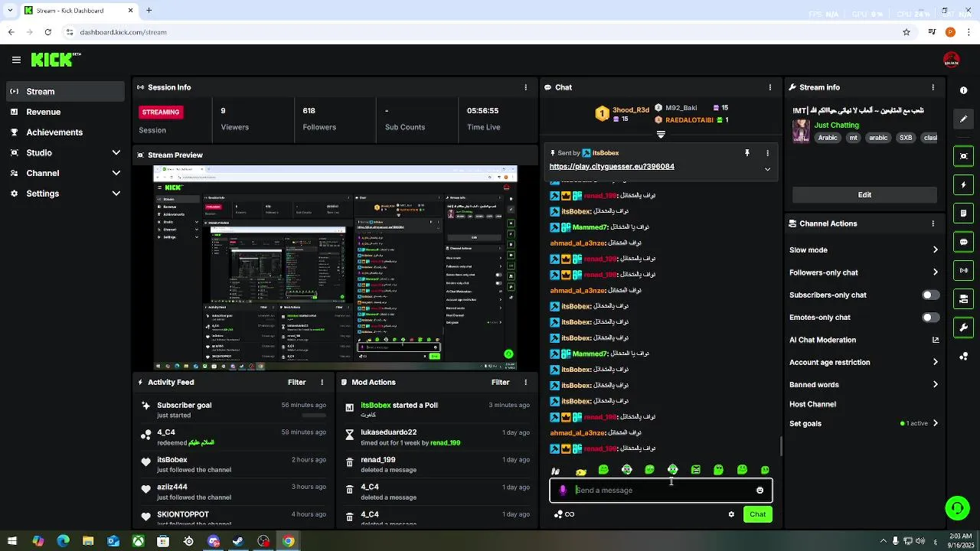The width and height of the screenshot is (980, 551).
Task: Click the pencil edit icon in right rail
Action: point(963,119)
